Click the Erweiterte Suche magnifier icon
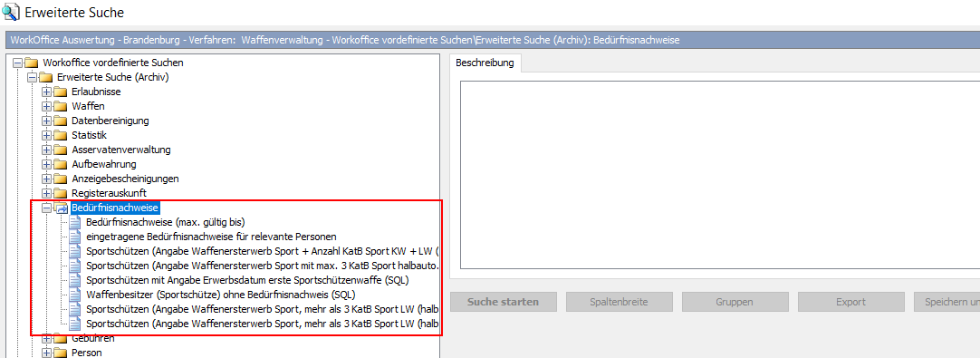This screenshot has width=980, height=358. click(x=11, y=11)
